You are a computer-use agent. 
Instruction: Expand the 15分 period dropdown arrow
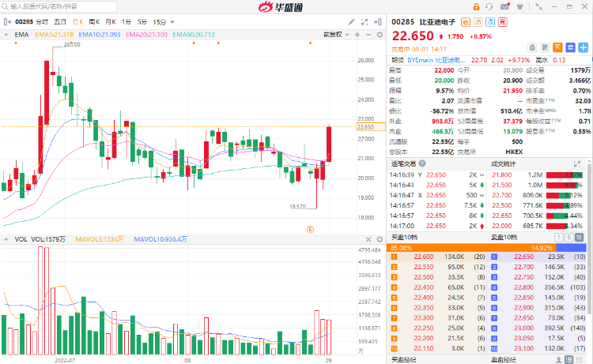(173, 22)
